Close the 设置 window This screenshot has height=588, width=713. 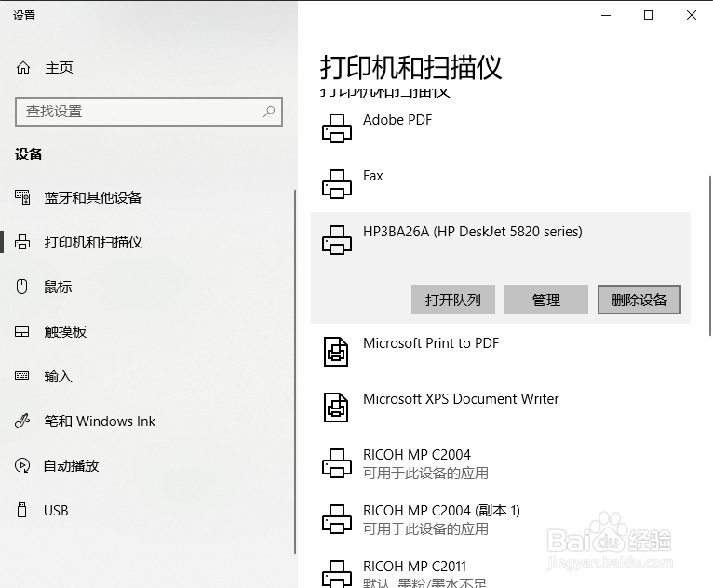tap(692, 15)
